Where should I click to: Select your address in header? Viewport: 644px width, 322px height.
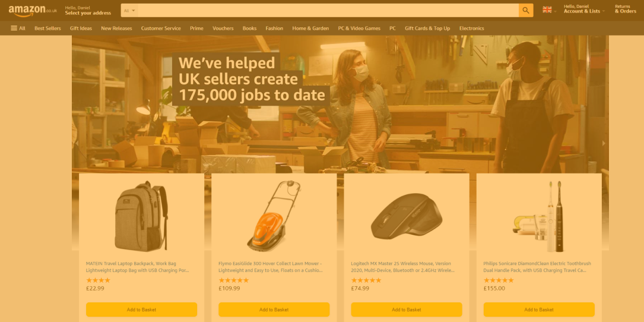(88, 10)
